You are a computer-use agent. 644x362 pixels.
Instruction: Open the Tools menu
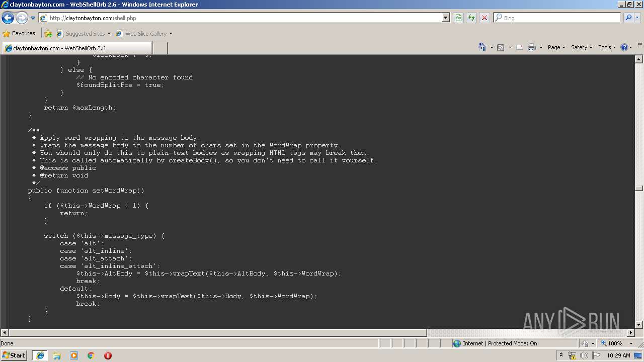(x=607, y=47)
